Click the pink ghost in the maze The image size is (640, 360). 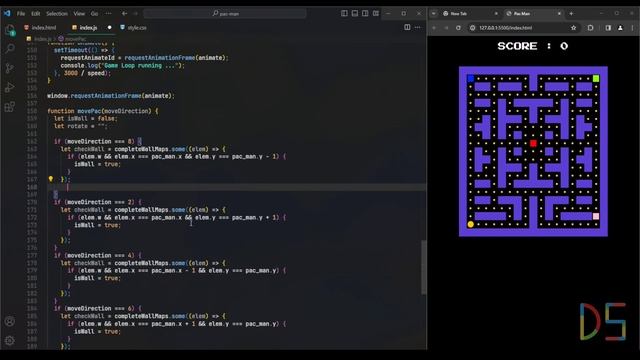596,216
